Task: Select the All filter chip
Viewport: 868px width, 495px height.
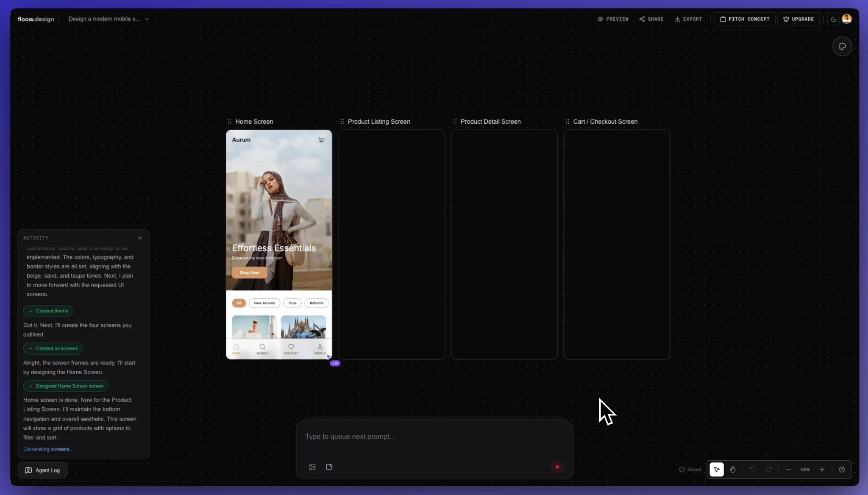Action: coord(239,303)
